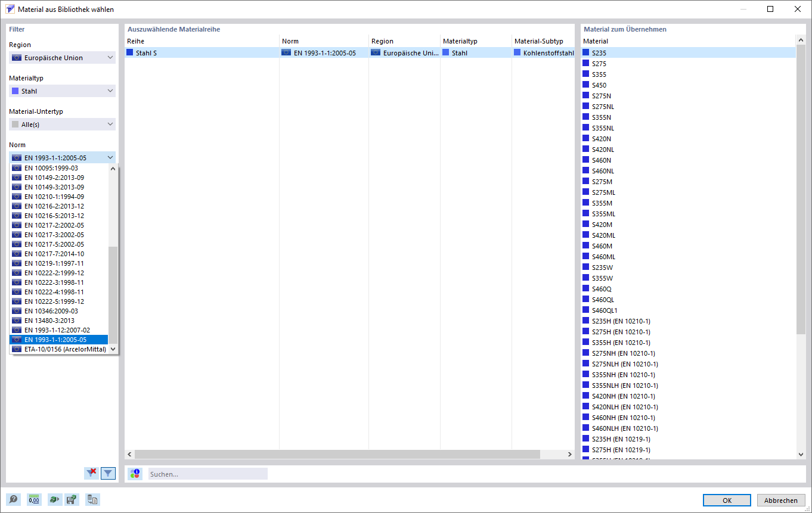Select EN 1993-1-12:2007-02 in Norm list

[59, 330]
